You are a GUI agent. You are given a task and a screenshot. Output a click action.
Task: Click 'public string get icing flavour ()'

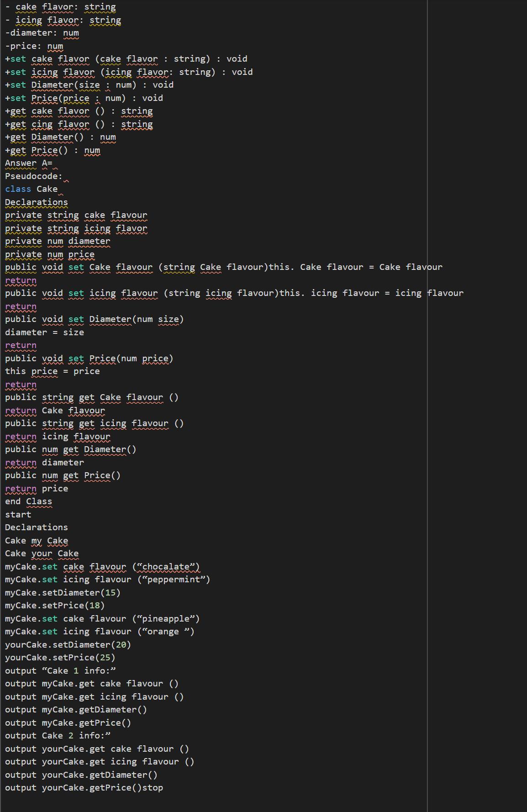(95, 423)
